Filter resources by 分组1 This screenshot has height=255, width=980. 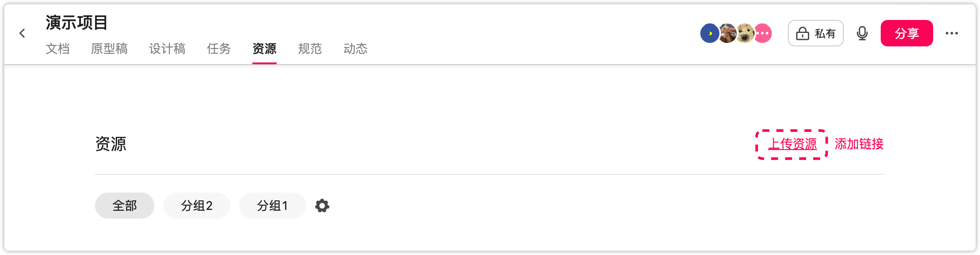272,206
